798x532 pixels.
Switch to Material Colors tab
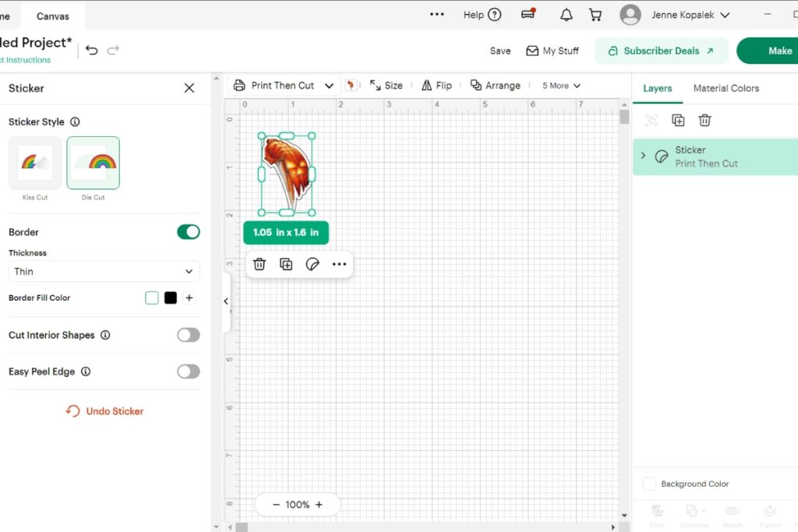point(726,89)
